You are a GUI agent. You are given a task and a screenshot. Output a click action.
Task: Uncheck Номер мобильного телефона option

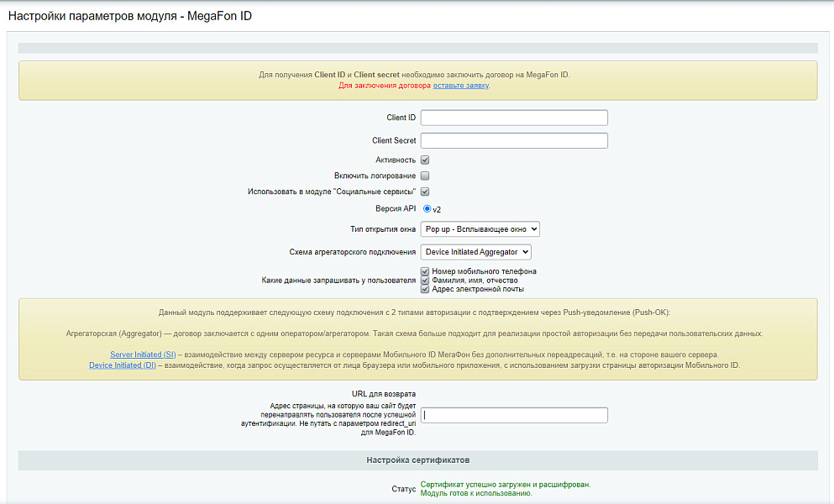(425, 271)
